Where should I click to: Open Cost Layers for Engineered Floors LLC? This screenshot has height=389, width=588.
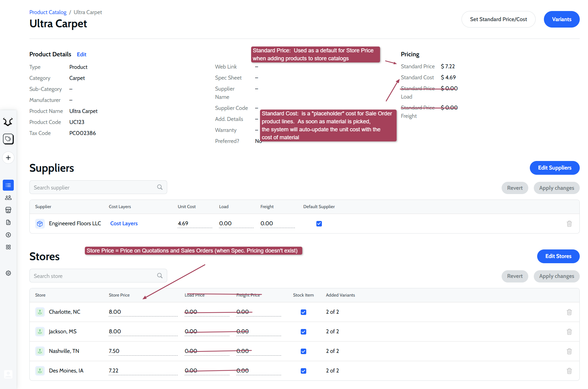(124, 223)
